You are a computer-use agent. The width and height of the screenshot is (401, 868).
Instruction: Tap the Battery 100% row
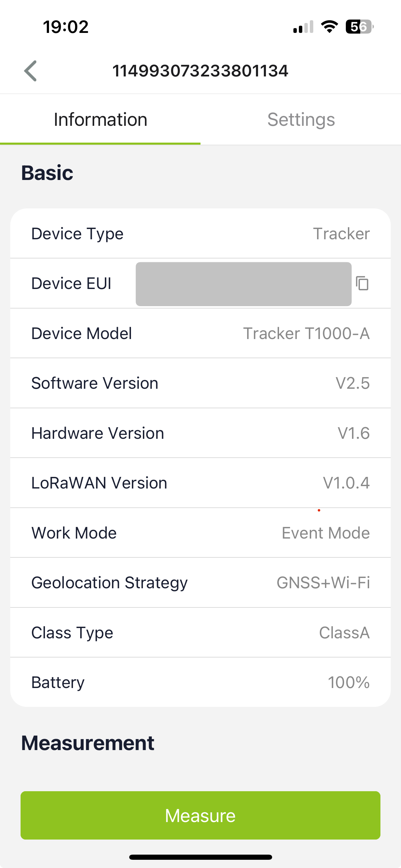click(200, 682)
